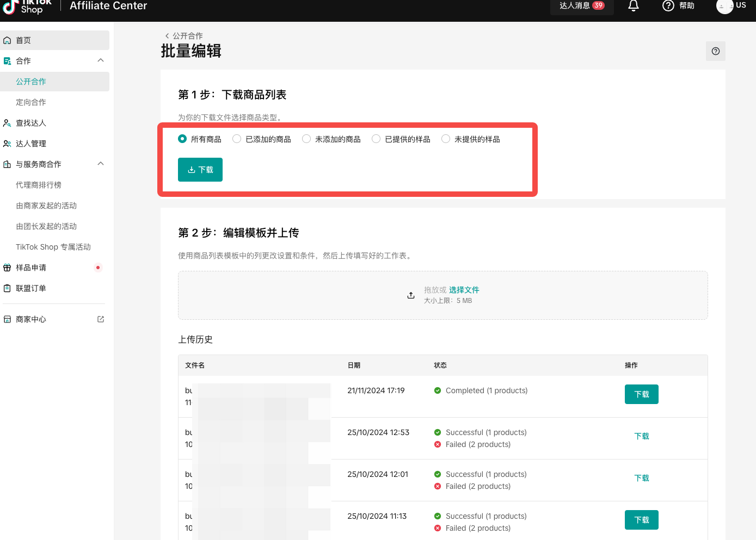Click the help icon beside page title

(x=715, y=51)
